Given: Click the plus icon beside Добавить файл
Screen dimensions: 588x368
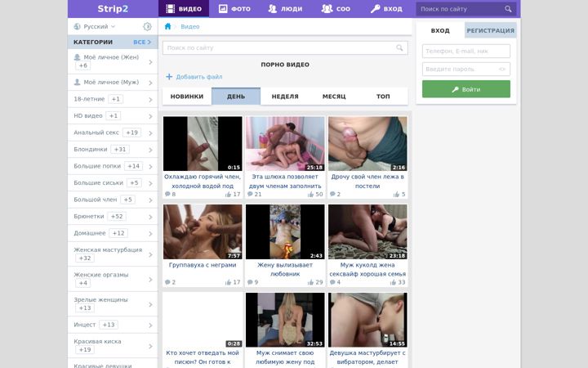Looking at the screenshot, I should point(169,77).
